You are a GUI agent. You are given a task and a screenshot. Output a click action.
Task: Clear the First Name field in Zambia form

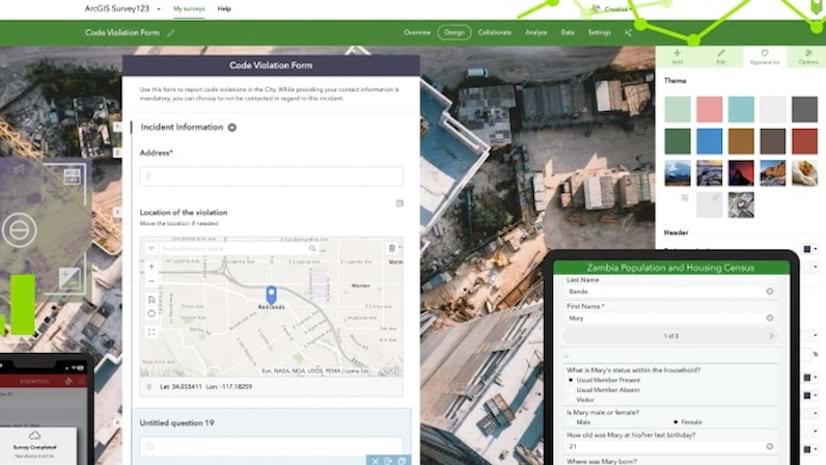pos(770,318)
